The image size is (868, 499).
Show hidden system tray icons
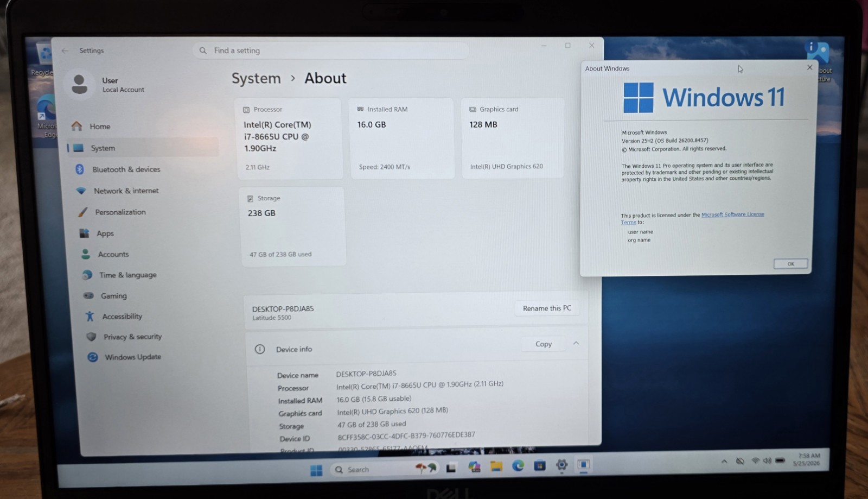pyautogui.click(x=724, y=462)
